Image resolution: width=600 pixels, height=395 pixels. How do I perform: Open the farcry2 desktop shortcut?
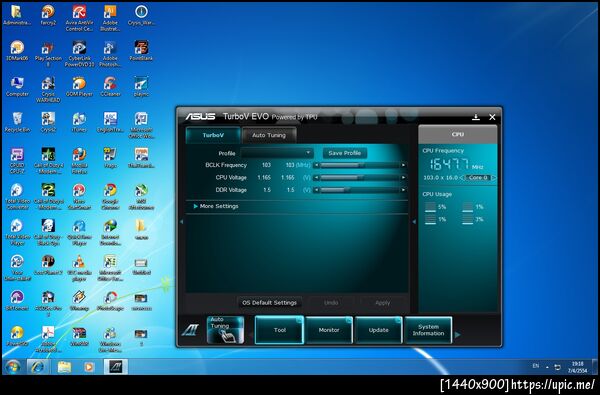pos(48,15)
